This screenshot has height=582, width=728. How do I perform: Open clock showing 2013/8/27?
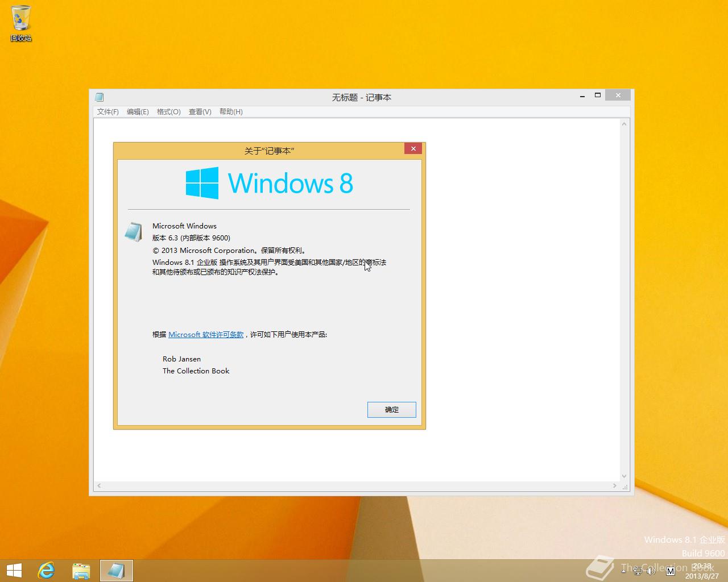(702, 571)
